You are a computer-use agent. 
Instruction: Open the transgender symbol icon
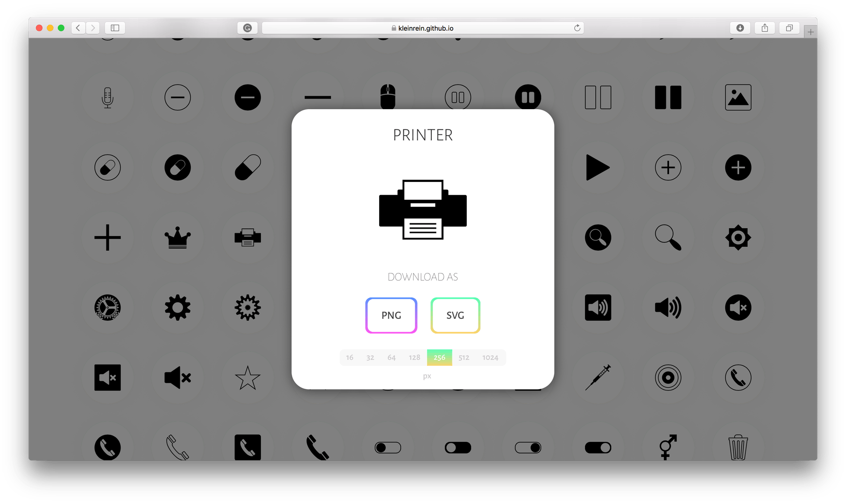668,447
